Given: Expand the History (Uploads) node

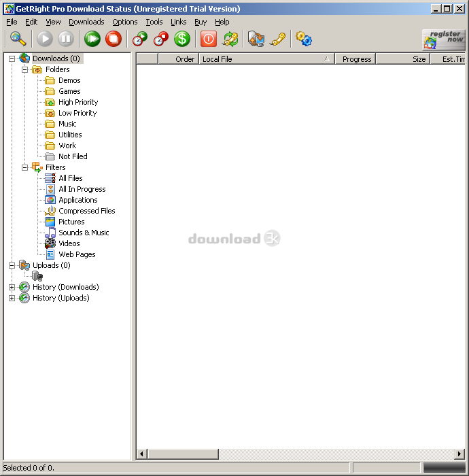Looking at the screenshot, I should pos(12,298).
